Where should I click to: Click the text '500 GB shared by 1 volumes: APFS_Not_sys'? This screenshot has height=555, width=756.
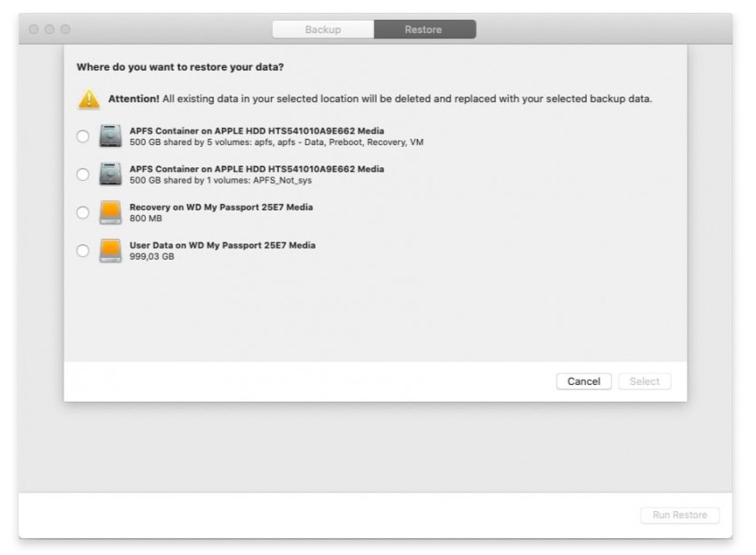(220, 181)
